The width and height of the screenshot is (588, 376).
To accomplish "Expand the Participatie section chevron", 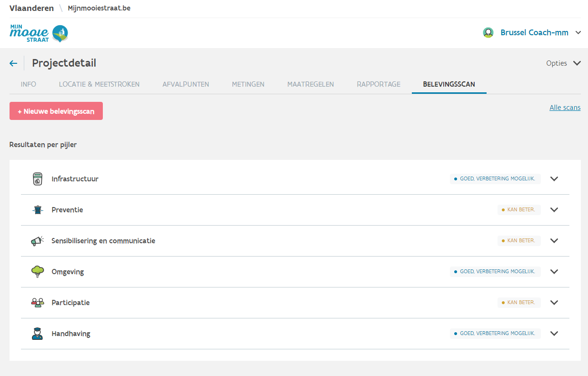I will click(x=554, y=303).
